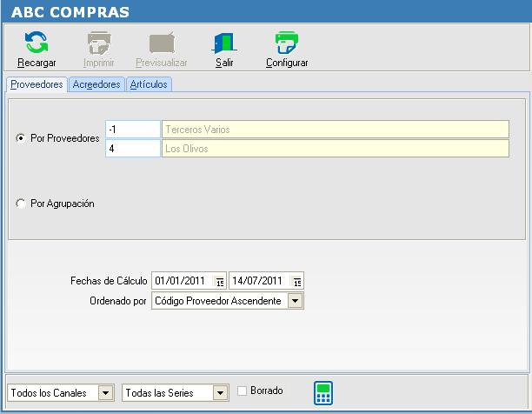Click the starting supplier code field -1
532x414 pixels.
coord(133,130)
